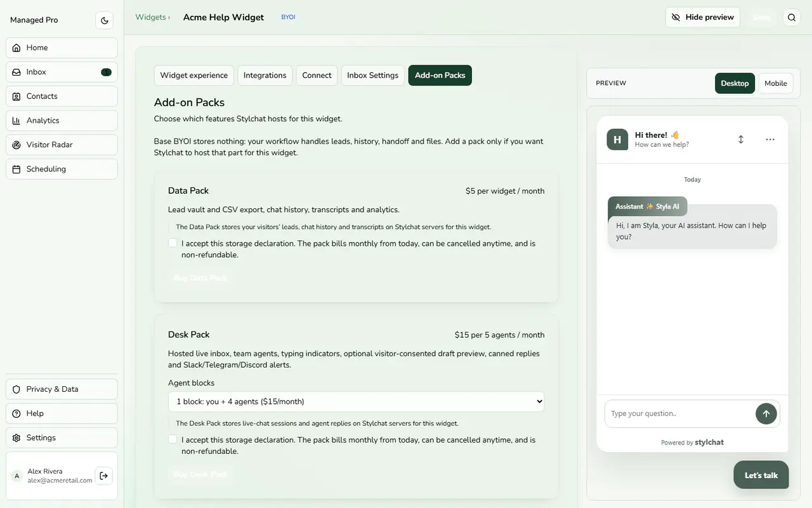Select the Add-on Packs tab
This screenshot has width=812, height=508.
point(440,75)
